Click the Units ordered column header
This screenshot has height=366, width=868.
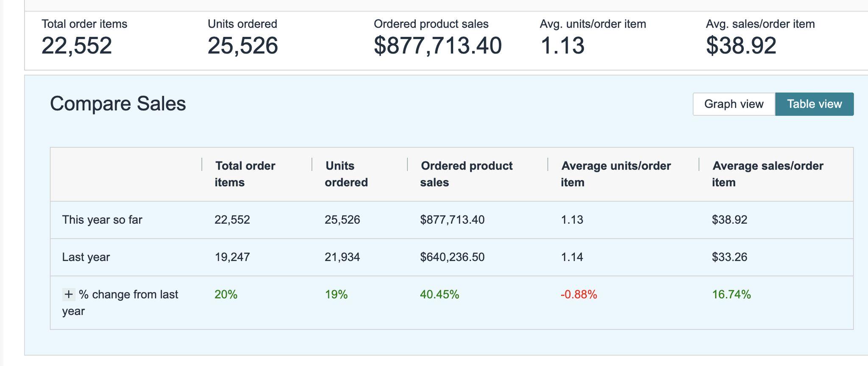click(x=346, y=174)
